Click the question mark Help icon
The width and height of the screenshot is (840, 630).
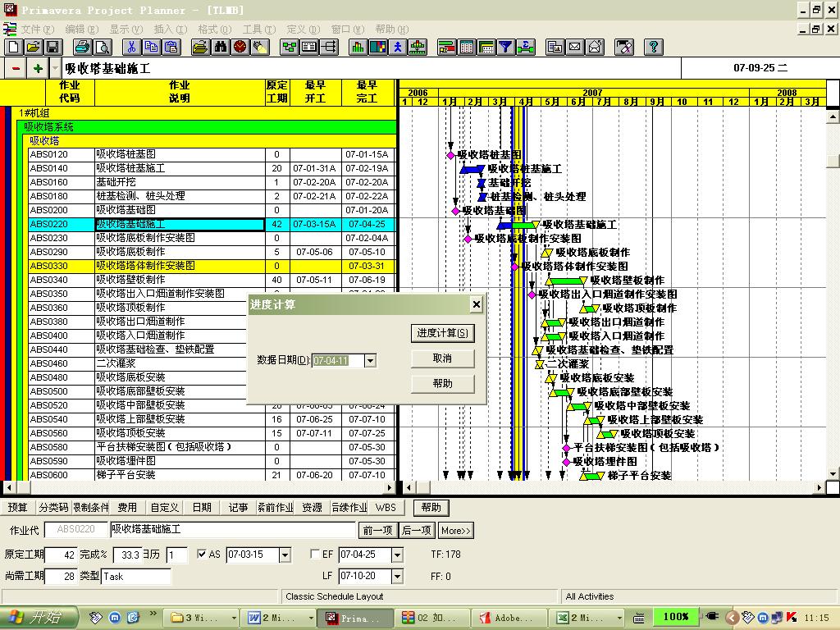(x=654, y=47)
